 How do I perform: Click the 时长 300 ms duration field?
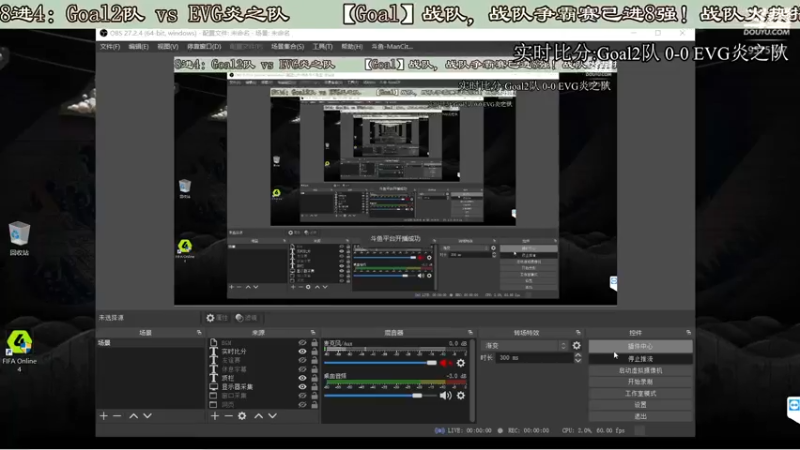[534, 358]
